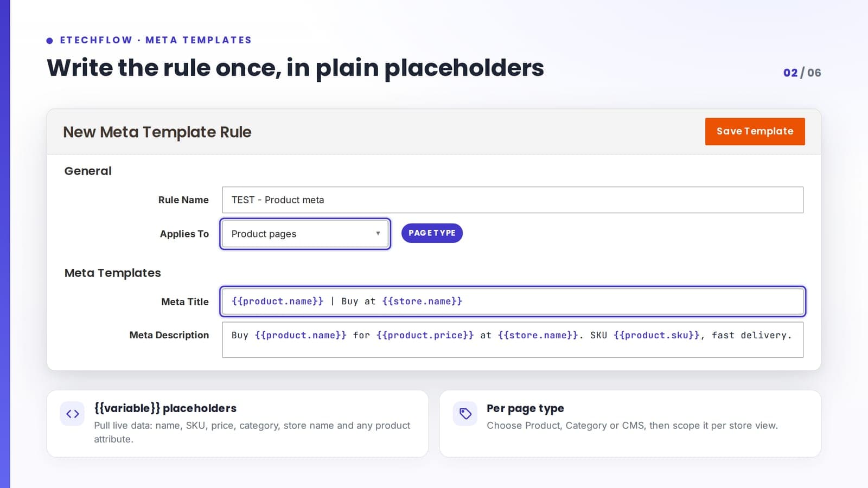Click the Meta Templates section heading

coord(113,273)
